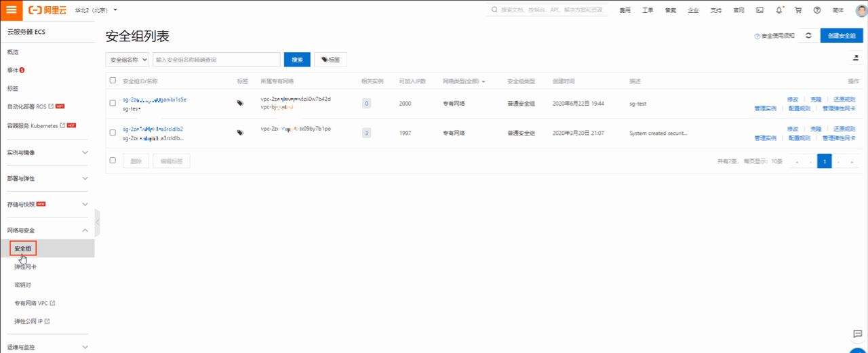868x353 pixels.
Task: Select all security groups header checkbox
Action: point(113,81)
